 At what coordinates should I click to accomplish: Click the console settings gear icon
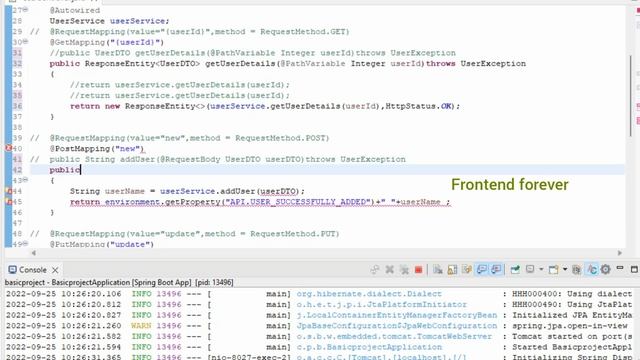point(605,269)
